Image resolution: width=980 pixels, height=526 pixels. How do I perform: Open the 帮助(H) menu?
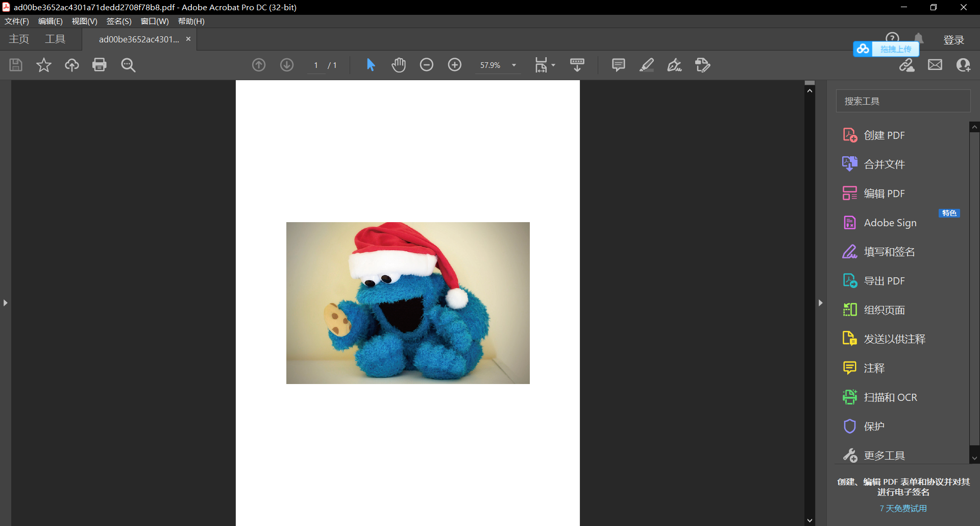click(x=191, y=21)
